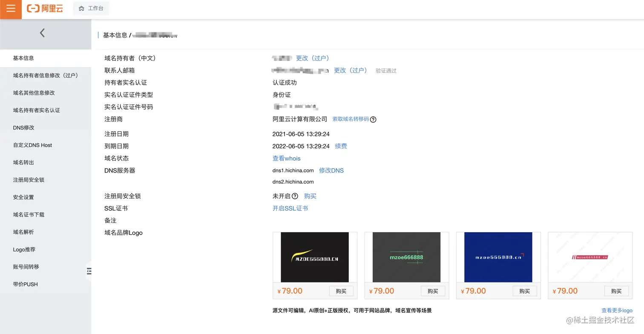Open 安全设置 in the sidebar
Screen dimensions: 644x334
[46, 197]
